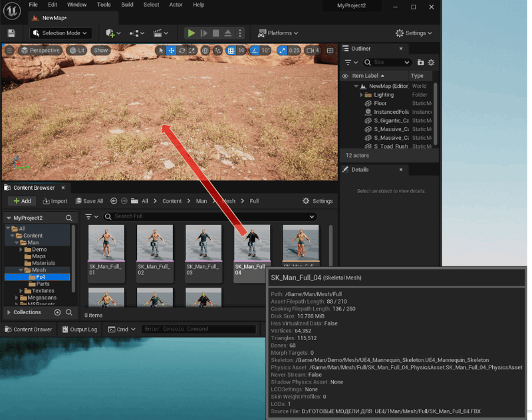This screenshot has height=420, width=532.
Task: Select the Rotate tool in the viewport toolbar
Action: [x=182, y=50]
